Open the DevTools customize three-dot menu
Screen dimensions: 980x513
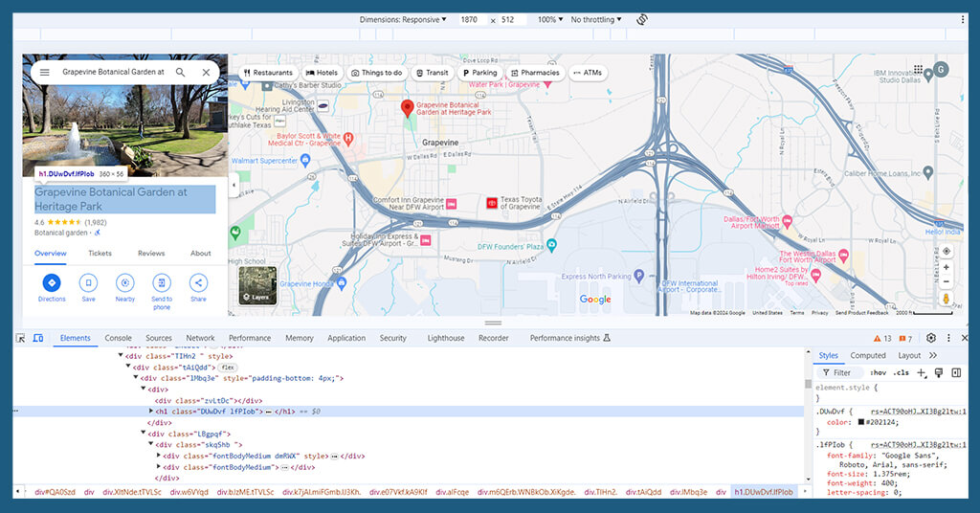(948, 338)
